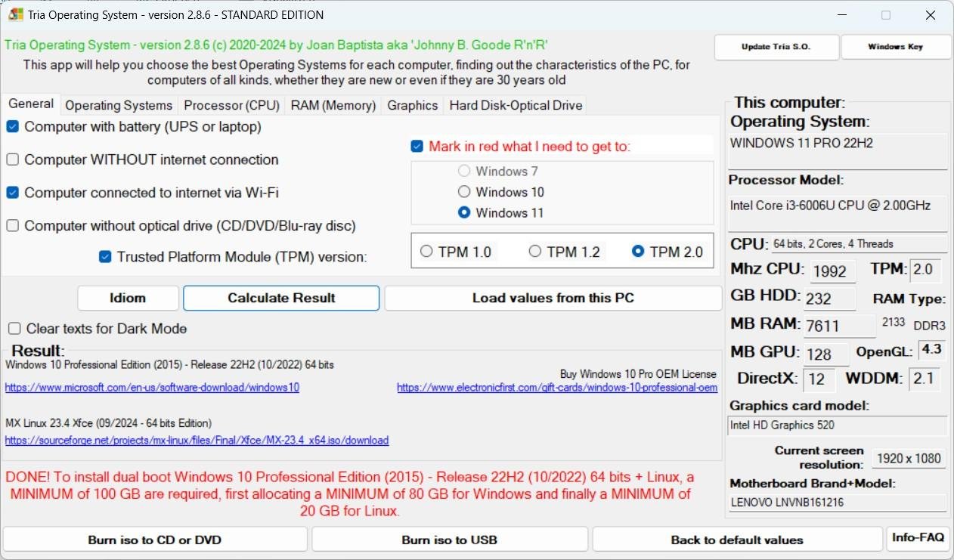The height and width of the screenshot is (560, 954).
Task: Toggle Trusted Platform Module (TPM) version checkbox
Action: point(105,257)
